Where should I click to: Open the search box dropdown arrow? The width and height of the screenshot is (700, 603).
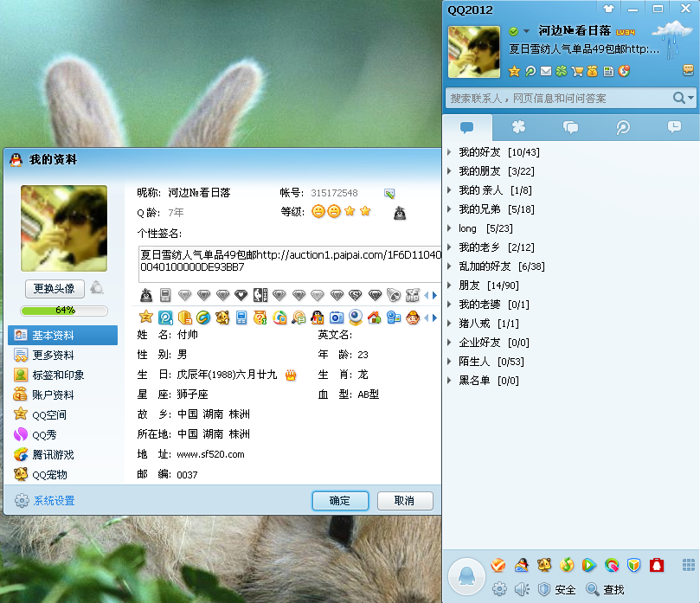691,97
